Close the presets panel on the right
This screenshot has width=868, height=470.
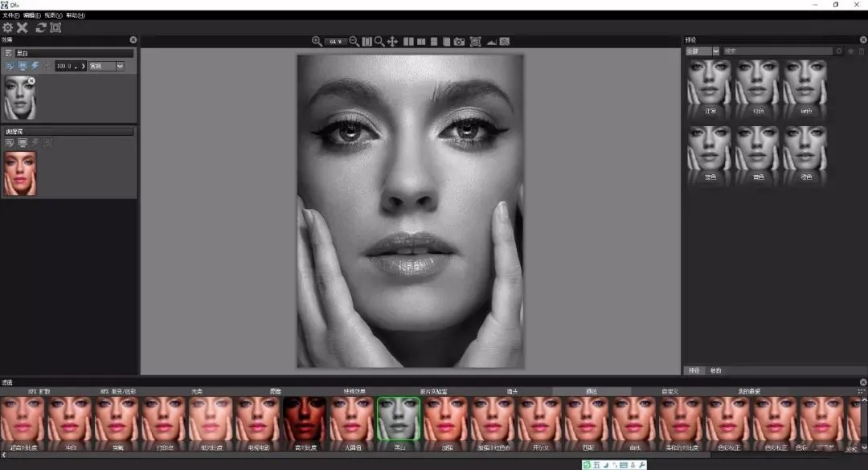(x=863, y=40)
